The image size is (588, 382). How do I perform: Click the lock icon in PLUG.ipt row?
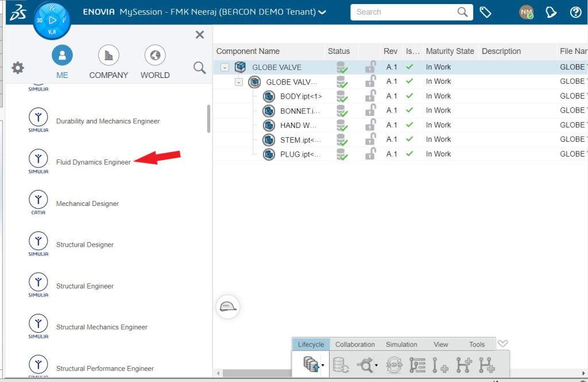click(x=370, y=154)
